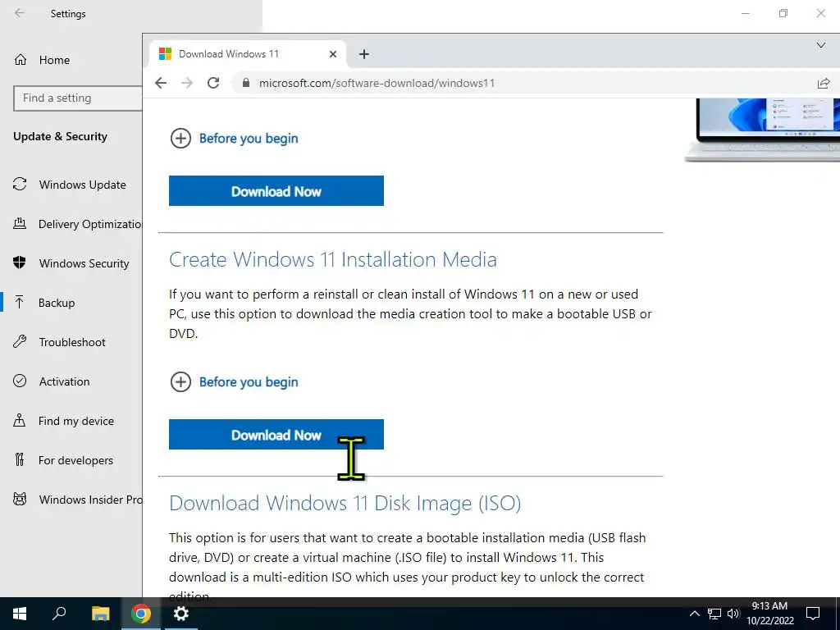
Task: Open a new Chrome tab
Action: click(363, 54)
